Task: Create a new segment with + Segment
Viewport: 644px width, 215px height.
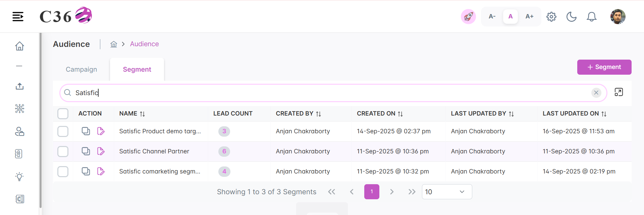Action: pyautogui.click(x=604, y=67)
